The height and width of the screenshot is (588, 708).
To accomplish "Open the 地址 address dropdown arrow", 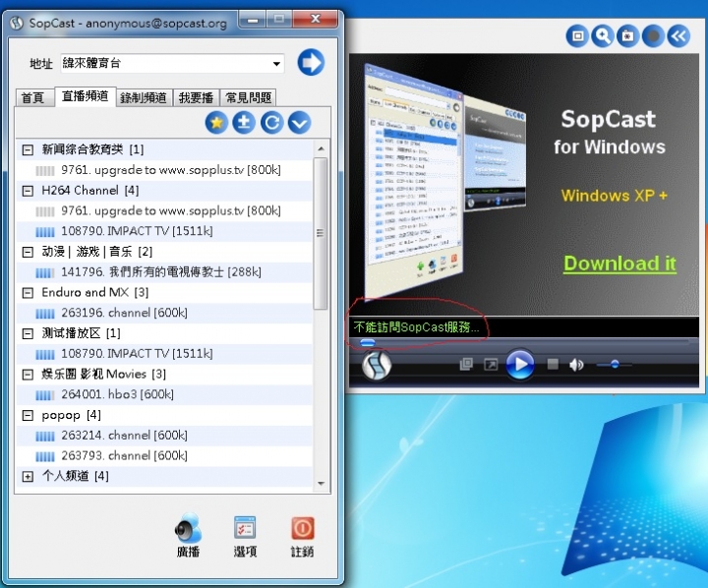I will tap(276, 64).
